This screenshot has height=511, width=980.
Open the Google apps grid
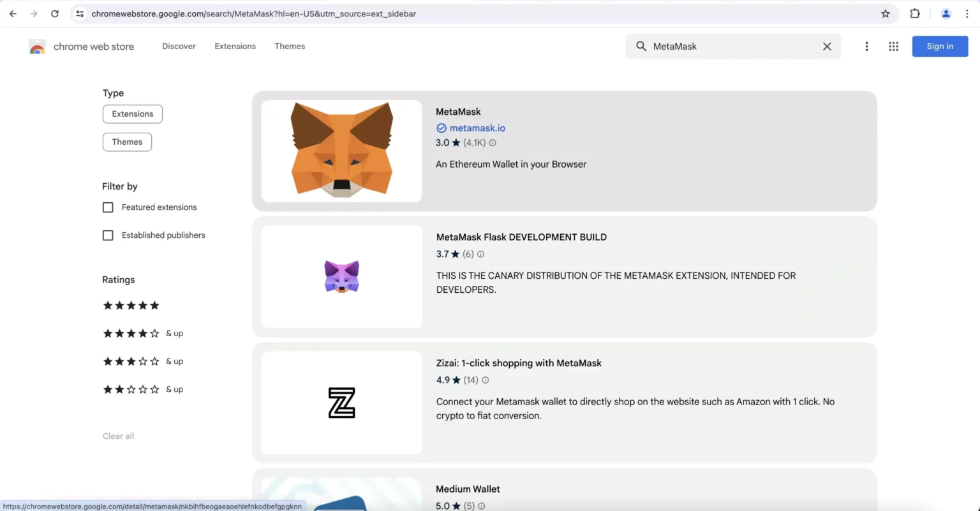(893, 47)
